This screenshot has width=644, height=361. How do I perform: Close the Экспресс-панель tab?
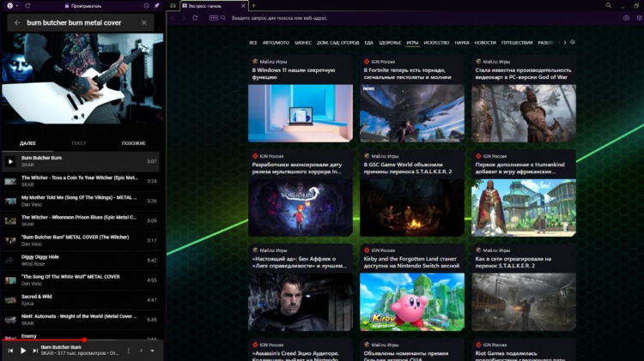click(x=243, y=6)
